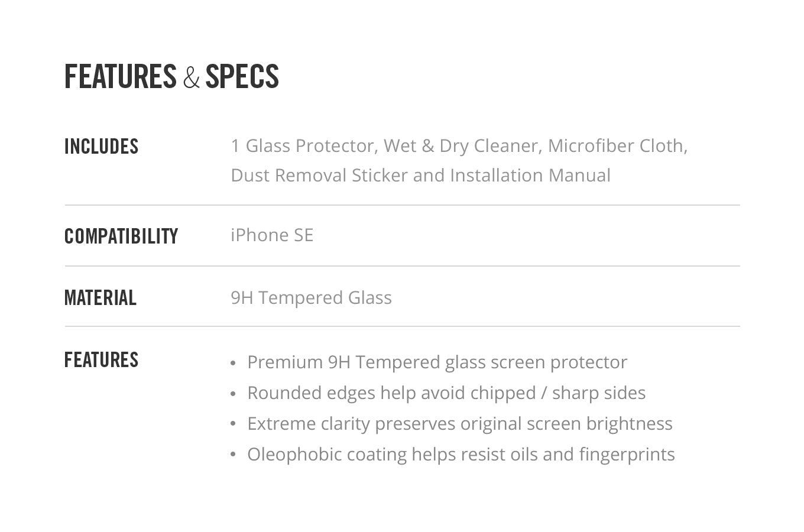Image resolution: width=804 pixels, height=532 pixels.
Task: Click the bullet dot before 'Premium 9H'
Action: (233, 363)
